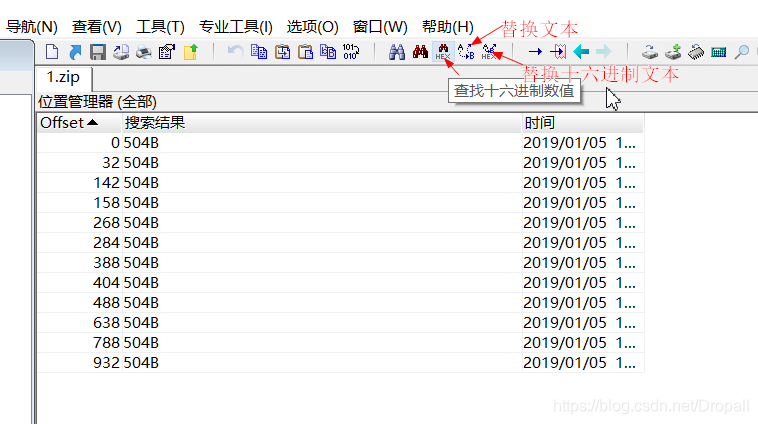The image size is (758, 424).
Task: Click the first blue copy-pages icon after Undo
Action: click(259, 51)
